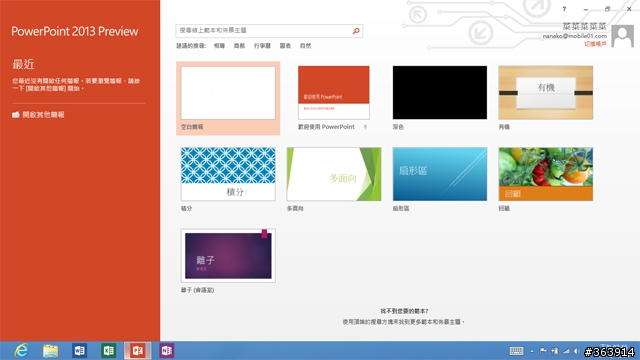Launch OneNote from the taskbar
Screen dimensions: 640x360
[x=167, y=351]
